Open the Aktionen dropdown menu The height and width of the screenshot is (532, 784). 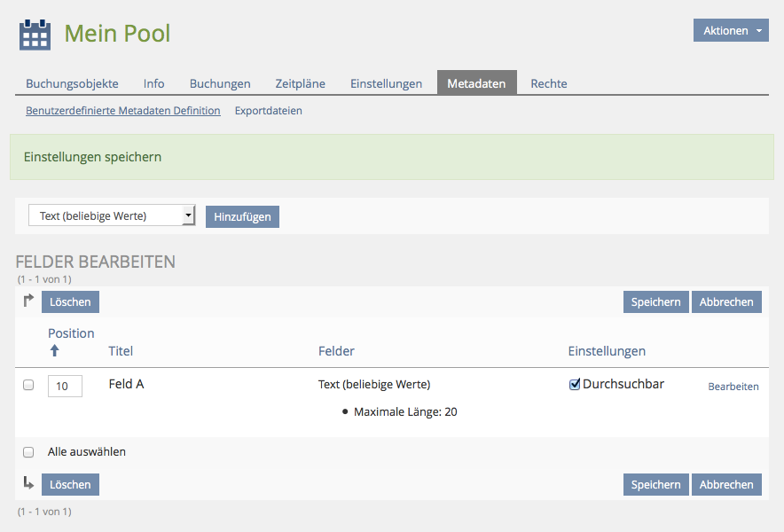(731, 30)
